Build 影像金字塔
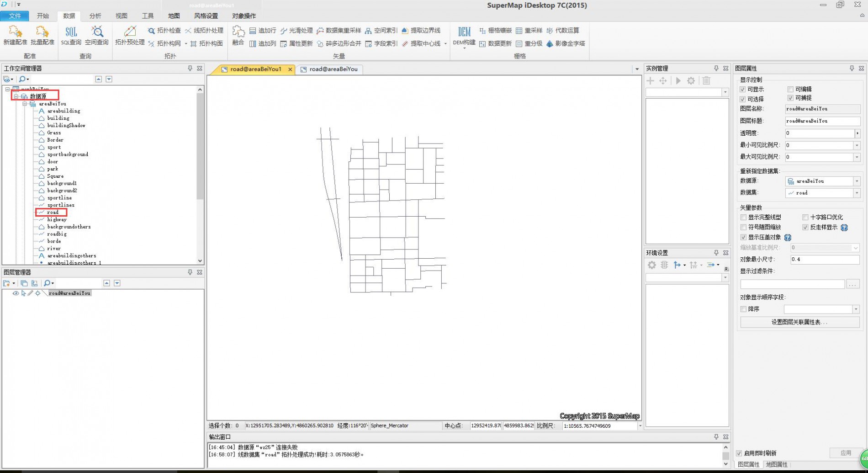This screenshot has height=473, width=868. tap(566, 44)
